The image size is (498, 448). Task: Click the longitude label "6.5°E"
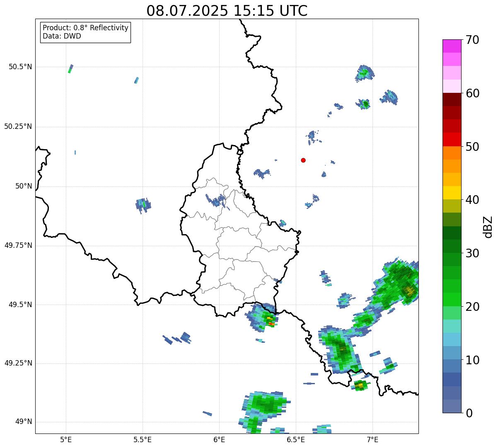point(296,440)
